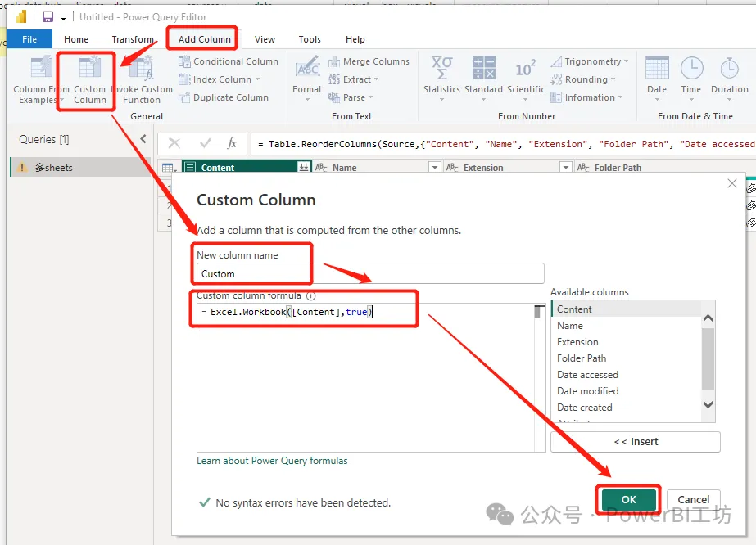The width and height of the screenshot is (756, 545).
Task: Click the Combine Files icon on Content column
Action: click(x=304, y=167)
